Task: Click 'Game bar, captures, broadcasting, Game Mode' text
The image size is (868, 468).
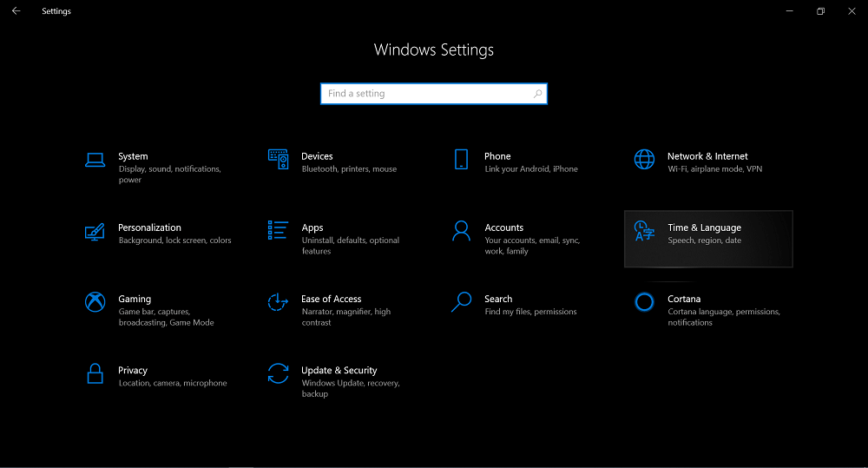Action: point(166,317)
